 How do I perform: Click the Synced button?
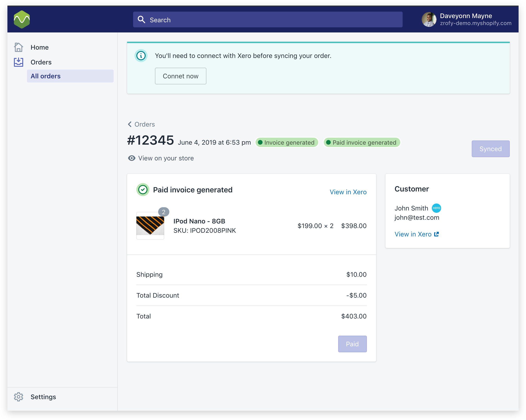(x=490, y=149)
